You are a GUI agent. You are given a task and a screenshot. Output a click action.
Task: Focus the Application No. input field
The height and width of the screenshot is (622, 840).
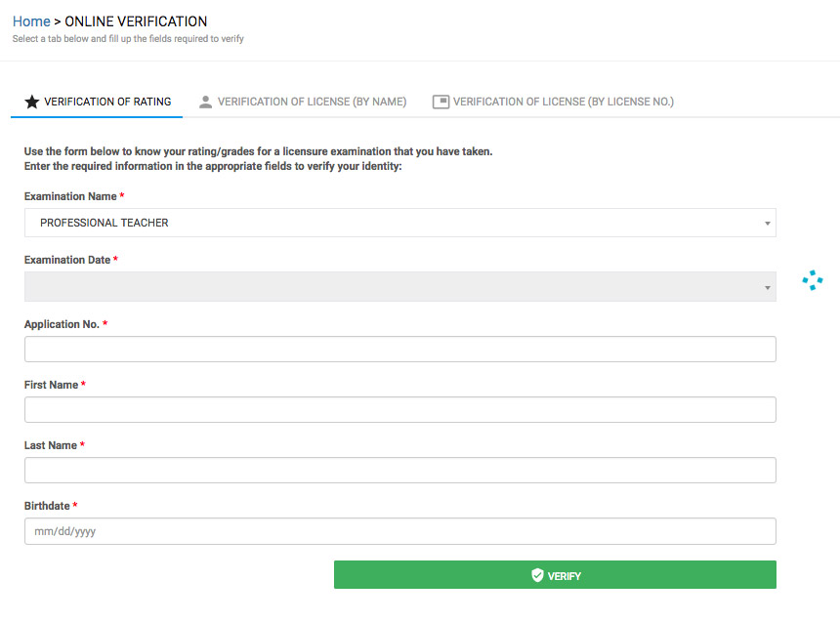pyautogui.click(x=400, y=350)
